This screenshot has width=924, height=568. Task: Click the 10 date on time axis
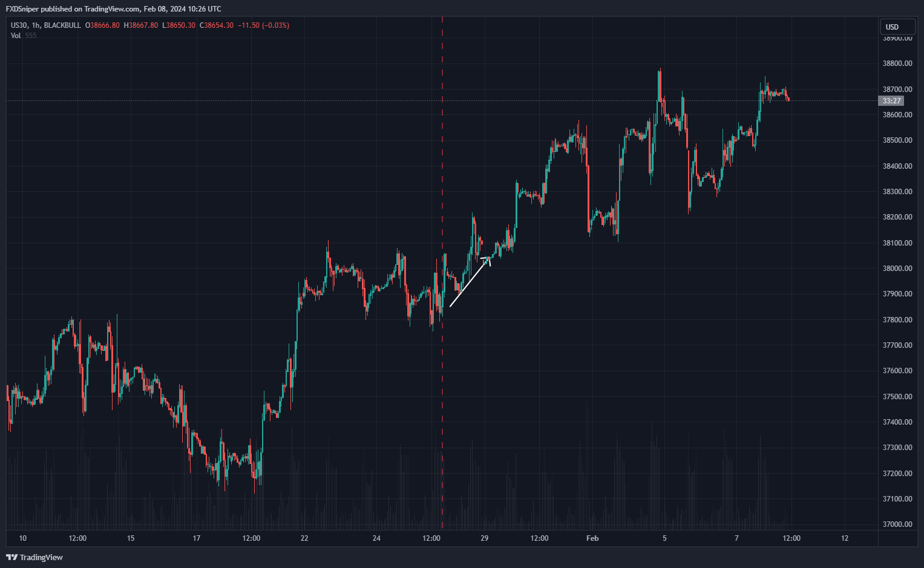[23, 538]
